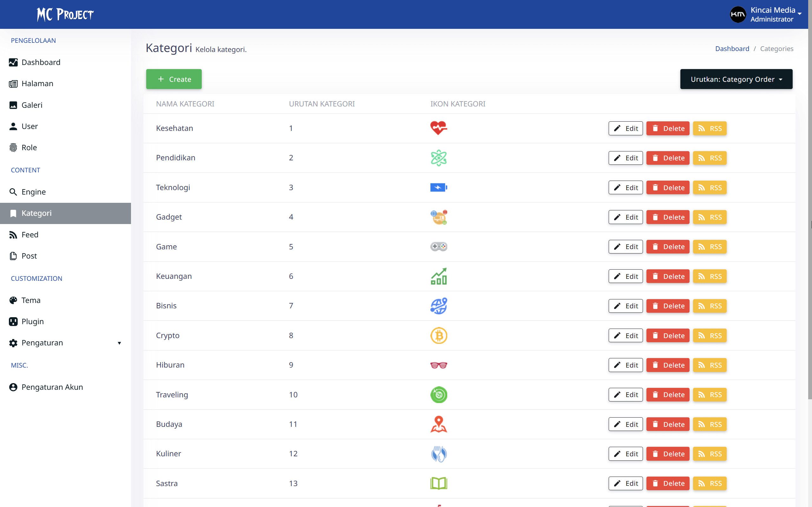Select the Tema palette icon
812x507 pixels.
pyautogui.click(x=13, y=300)
